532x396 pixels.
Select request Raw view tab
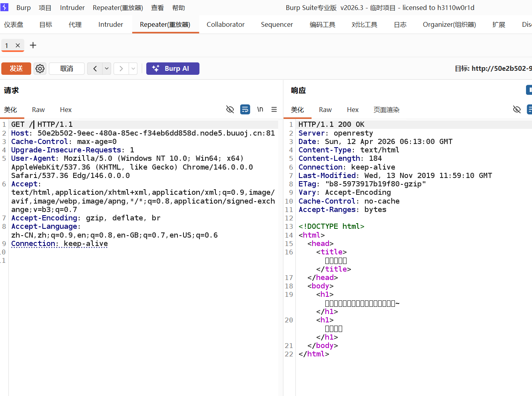click(38, 110)
